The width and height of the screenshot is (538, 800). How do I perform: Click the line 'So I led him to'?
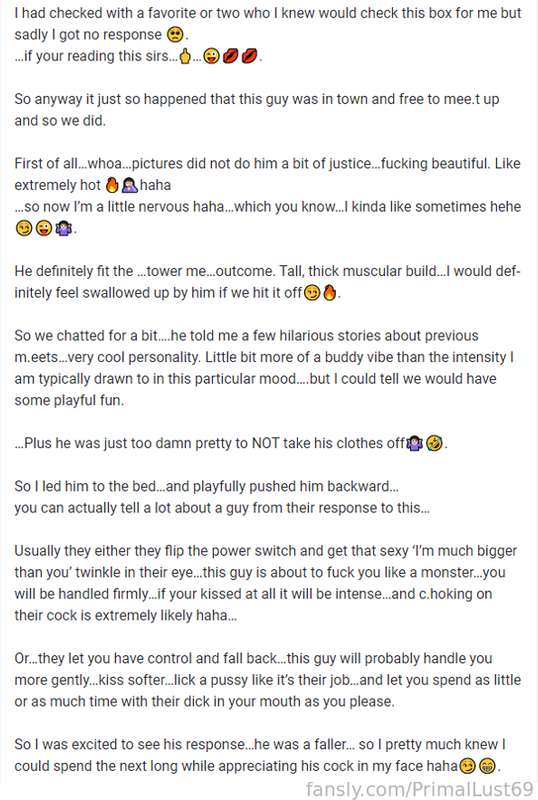(206, 486)
